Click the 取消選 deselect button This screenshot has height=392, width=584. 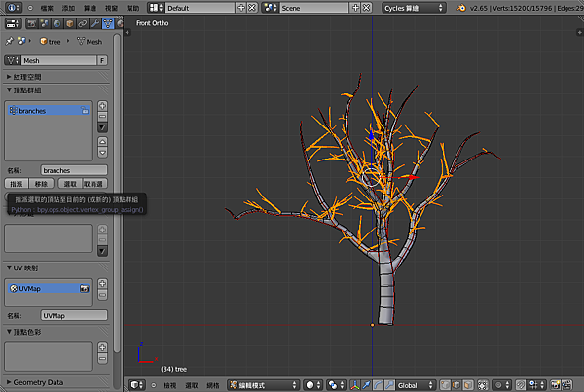95,184
